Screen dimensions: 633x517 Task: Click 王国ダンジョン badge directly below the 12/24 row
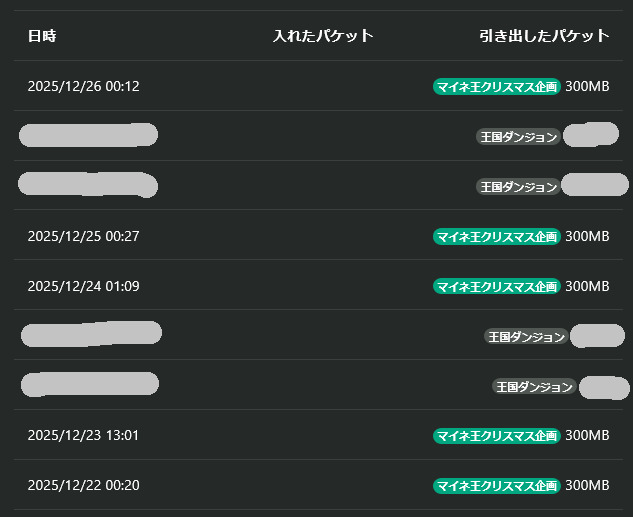tap(526, 336)
